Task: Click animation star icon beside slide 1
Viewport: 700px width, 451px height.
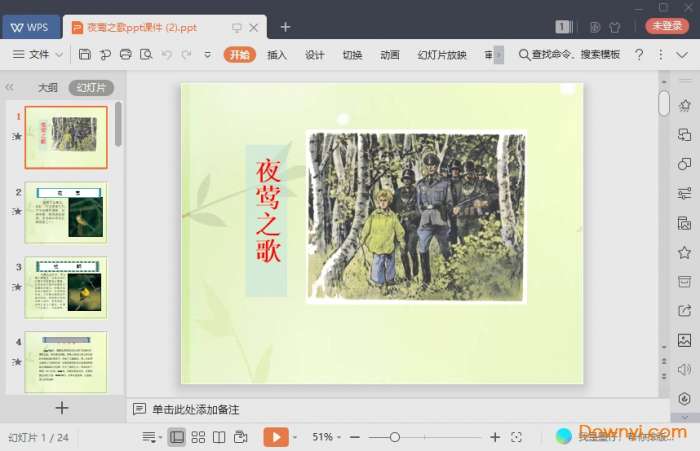Action: pyautogui.click(x=17, y=136)
